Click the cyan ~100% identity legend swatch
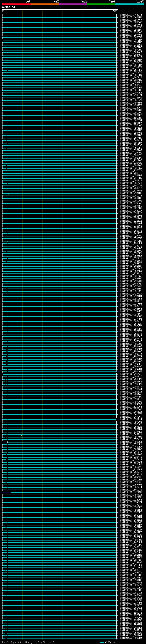The width and height of the screenshot is (146, 644). [x=130, y=4]
